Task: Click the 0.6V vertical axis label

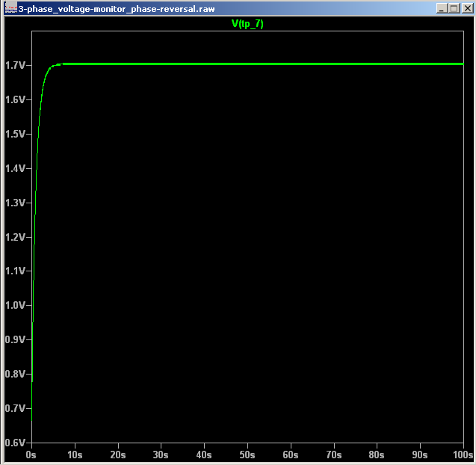Action: pos(15,443)
